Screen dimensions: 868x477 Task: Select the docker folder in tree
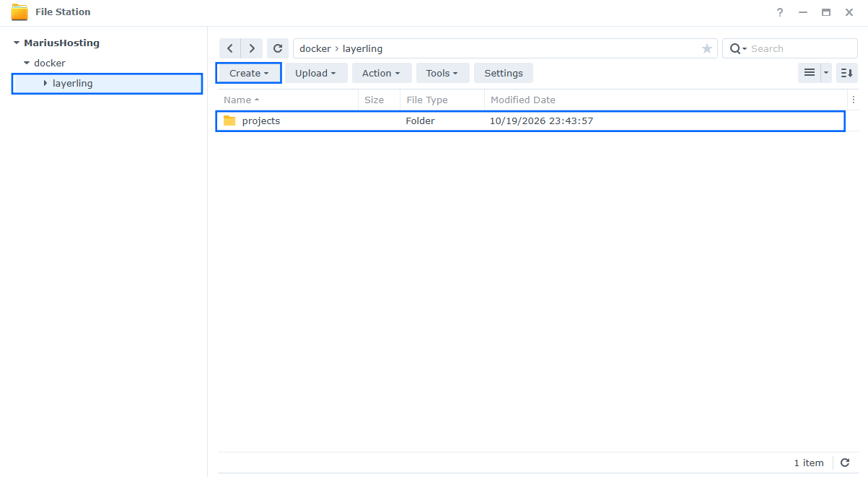50,64
